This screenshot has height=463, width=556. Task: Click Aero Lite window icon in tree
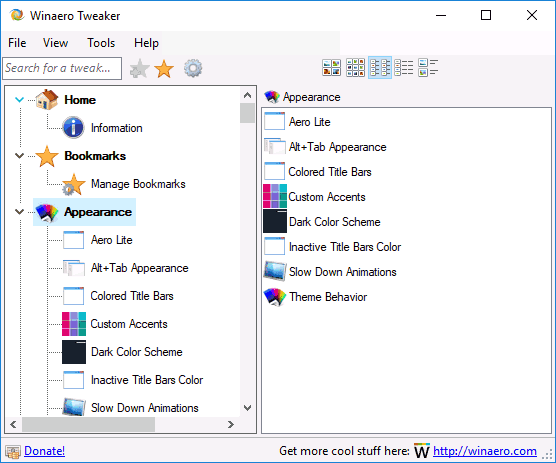[x=73, y=240]
